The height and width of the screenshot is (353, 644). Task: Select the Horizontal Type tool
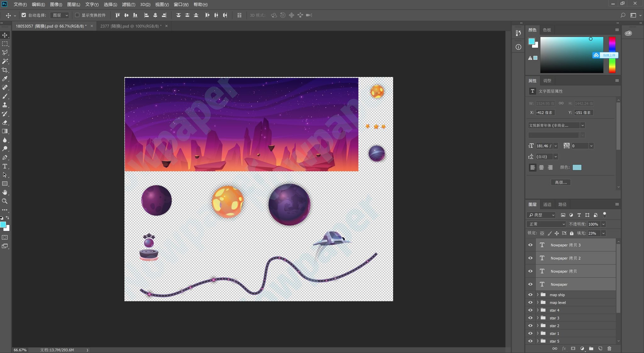(5, 166)
